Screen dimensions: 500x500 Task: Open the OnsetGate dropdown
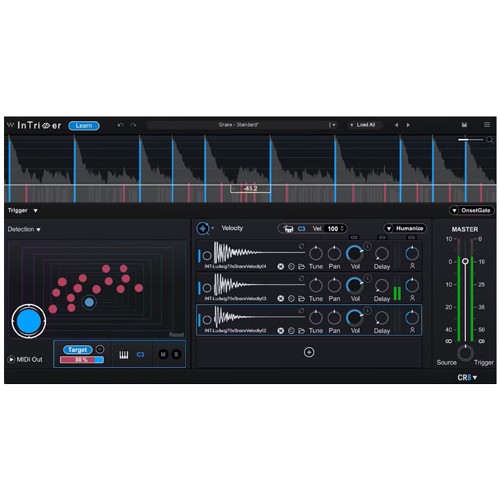472,210
